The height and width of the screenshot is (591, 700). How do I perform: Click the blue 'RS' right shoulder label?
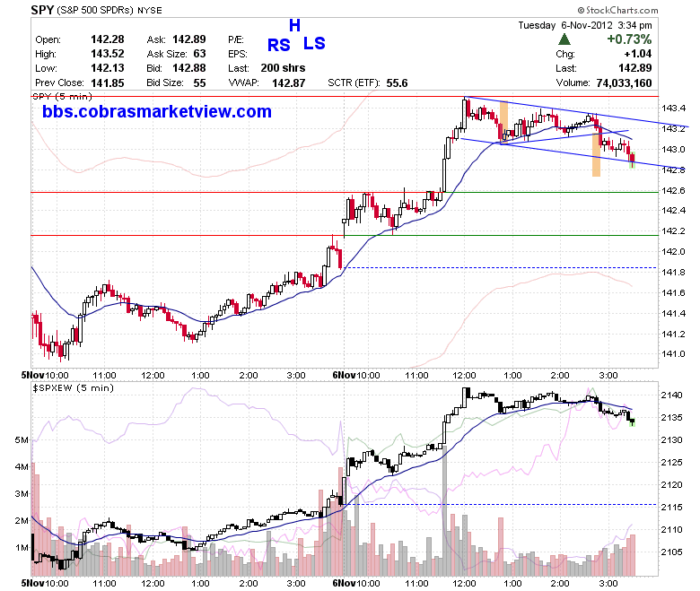pos(279,45)
